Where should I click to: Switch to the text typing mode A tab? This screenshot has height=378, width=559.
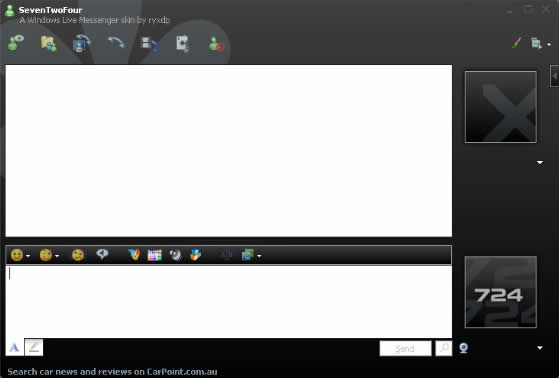pos(14,347)
